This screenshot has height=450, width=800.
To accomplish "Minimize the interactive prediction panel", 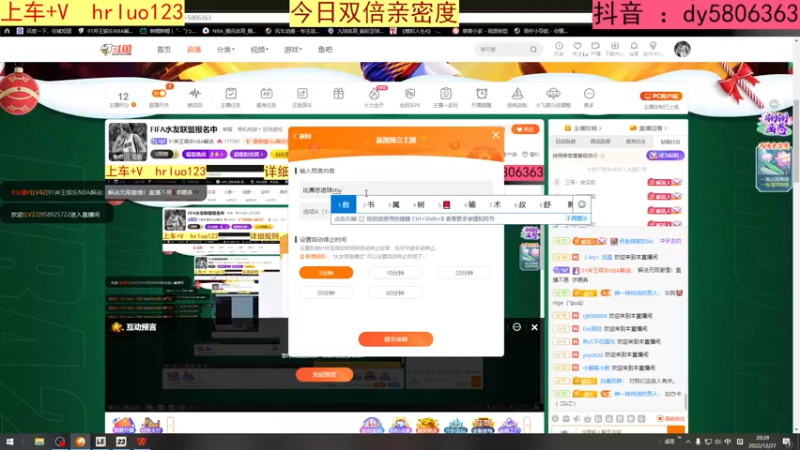I will (517, 327).
